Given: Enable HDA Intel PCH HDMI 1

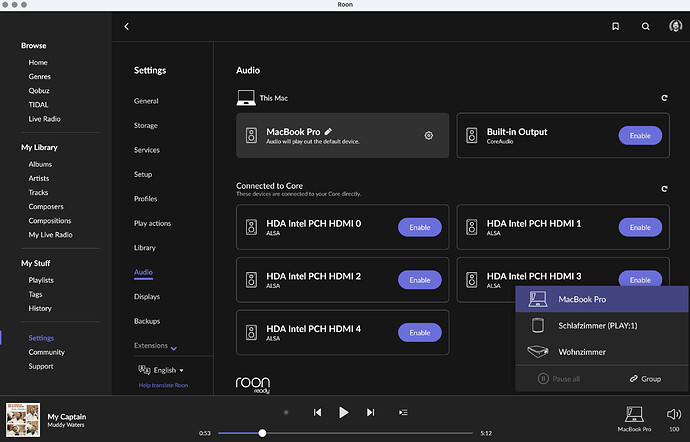Looking at the screenshot, I should pyautogui.click(x=640, y=227).
